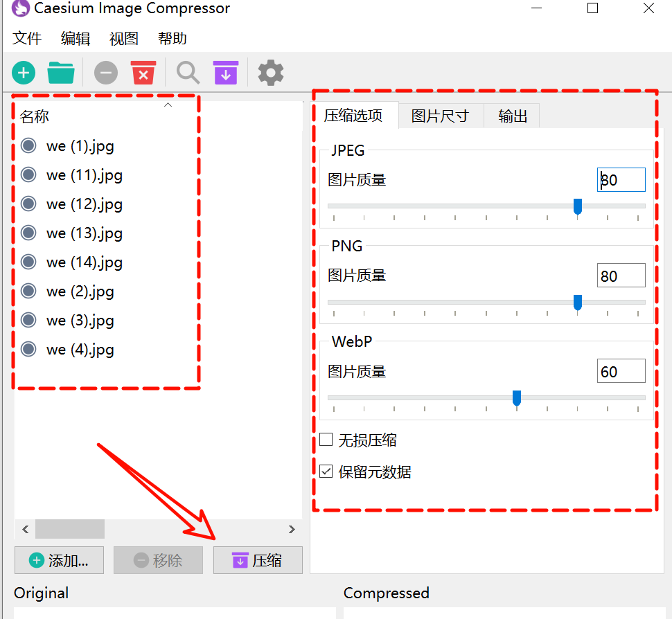The height and width of the screenshot is (619, 672).
Task: Select file we (12).jpg
Action: pyautogui.click(x=85, y=204)
